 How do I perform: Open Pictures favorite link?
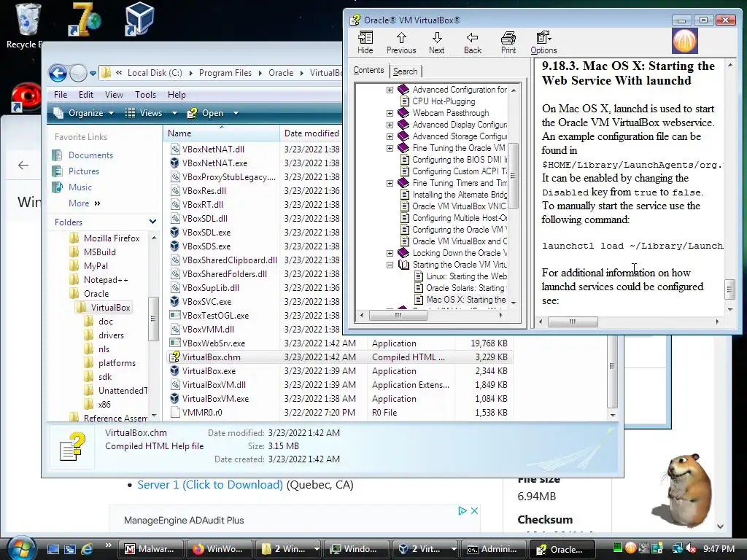84,171
